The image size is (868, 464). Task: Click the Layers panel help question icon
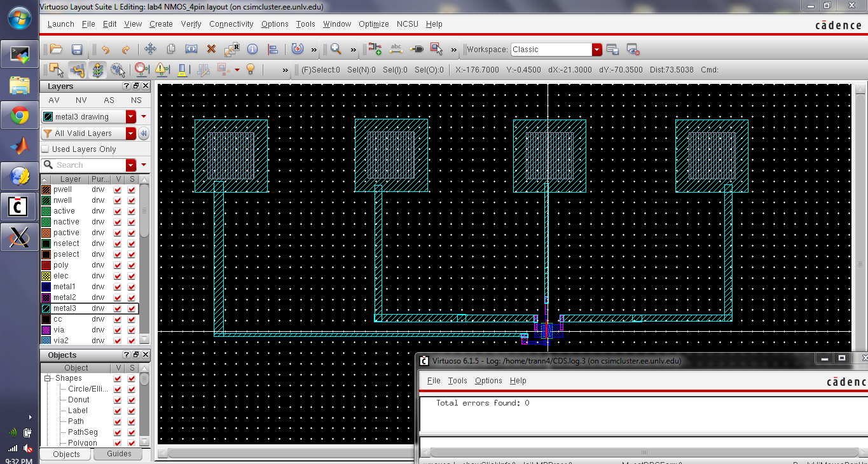click(126, 86)
